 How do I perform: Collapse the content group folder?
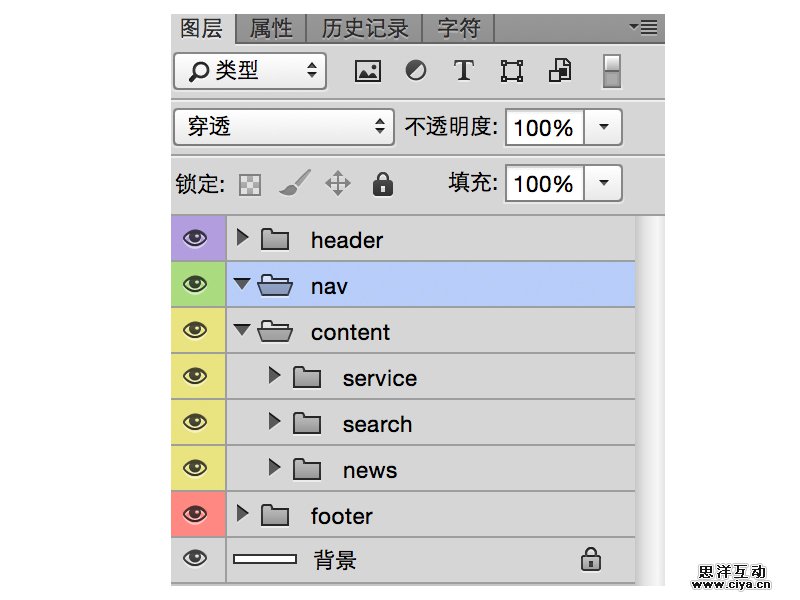point(242,330)
